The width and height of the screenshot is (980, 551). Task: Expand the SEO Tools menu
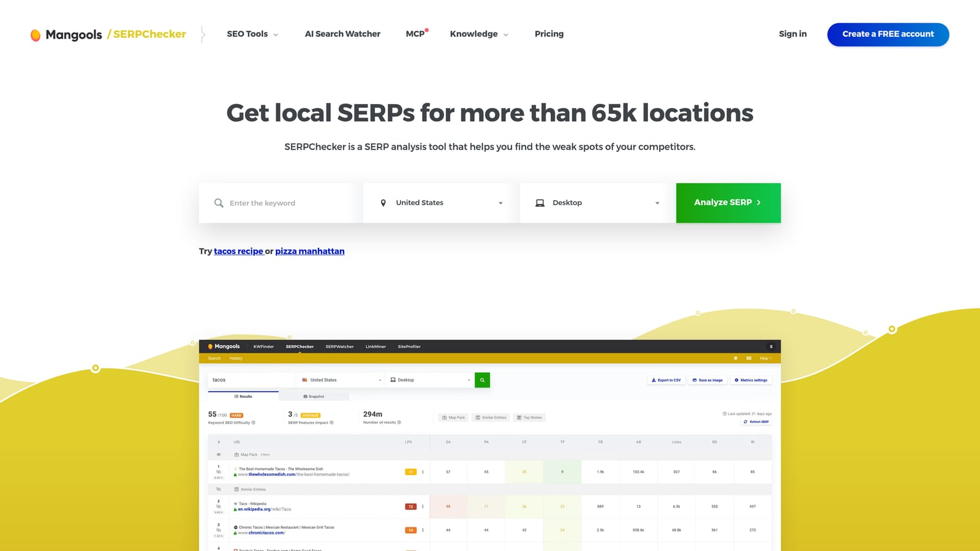pyautogui.click(x=252, y=34)
